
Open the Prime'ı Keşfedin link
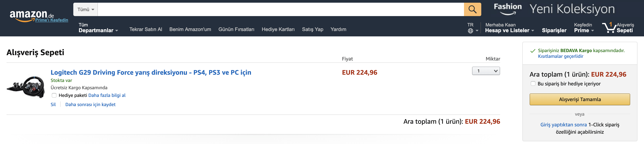(51, 20)
